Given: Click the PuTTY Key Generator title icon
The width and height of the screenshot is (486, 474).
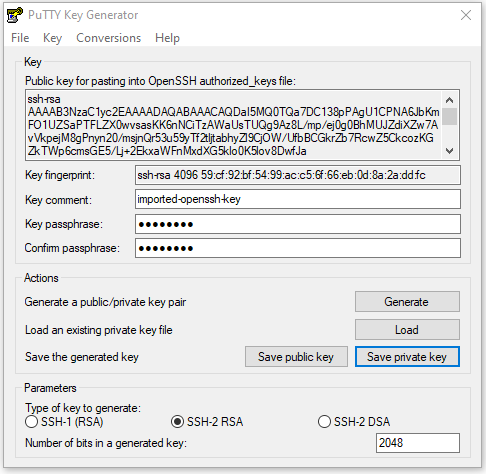Looking at the screenshot, I should pos(15,15).
